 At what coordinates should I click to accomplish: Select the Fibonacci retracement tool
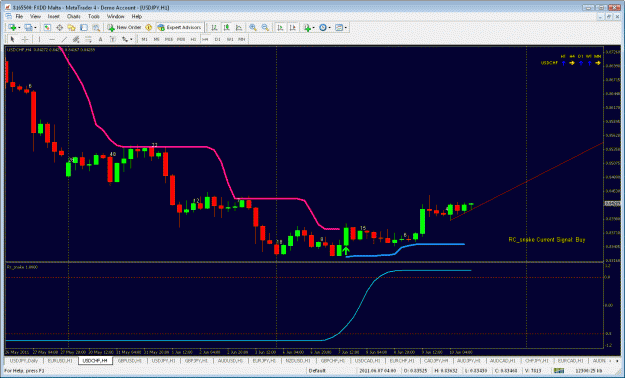tap(88, 39)
